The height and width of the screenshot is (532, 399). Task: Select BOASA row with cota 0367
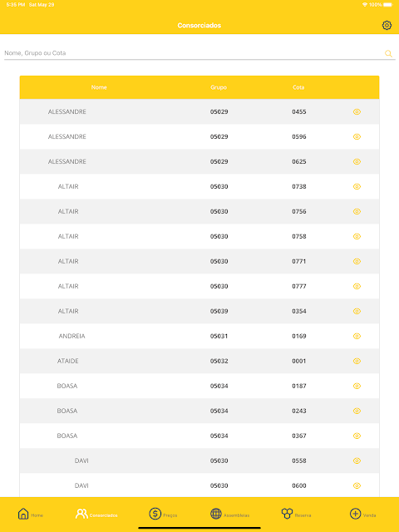[199, 436]
